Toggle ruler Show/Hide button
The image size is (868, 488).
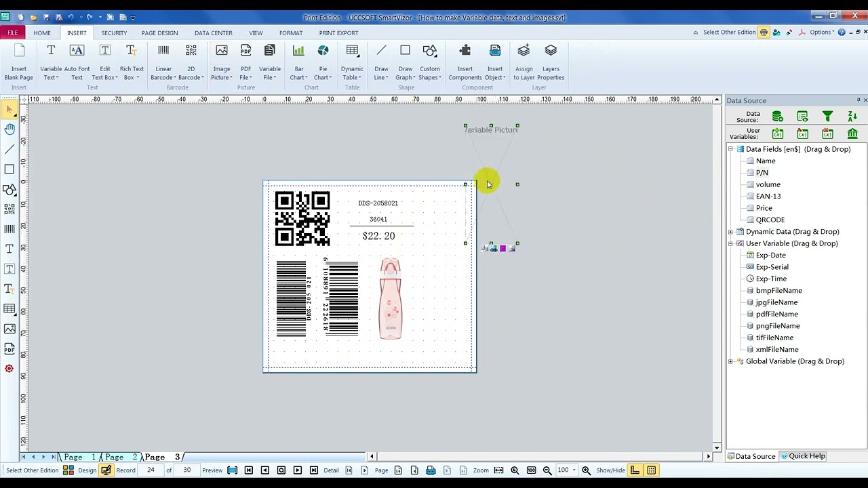[x=635, y=470]
